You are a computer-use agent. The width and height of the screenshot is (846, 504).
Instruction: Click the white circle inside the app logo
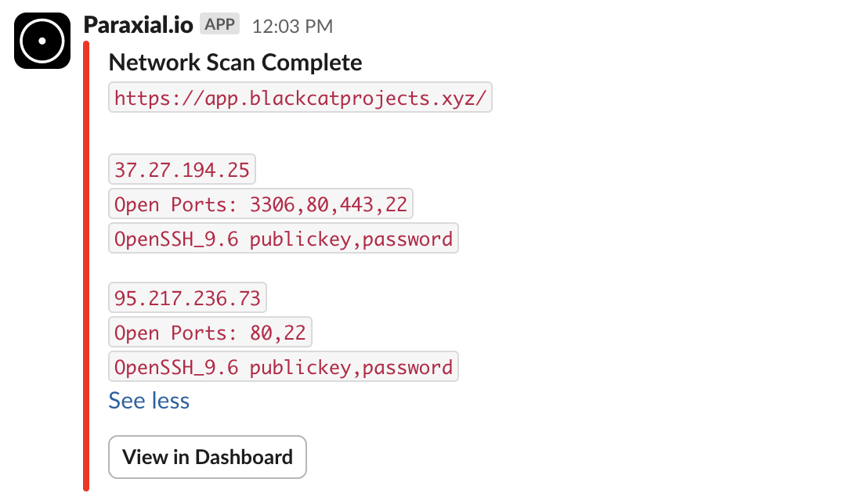point(42,41)
